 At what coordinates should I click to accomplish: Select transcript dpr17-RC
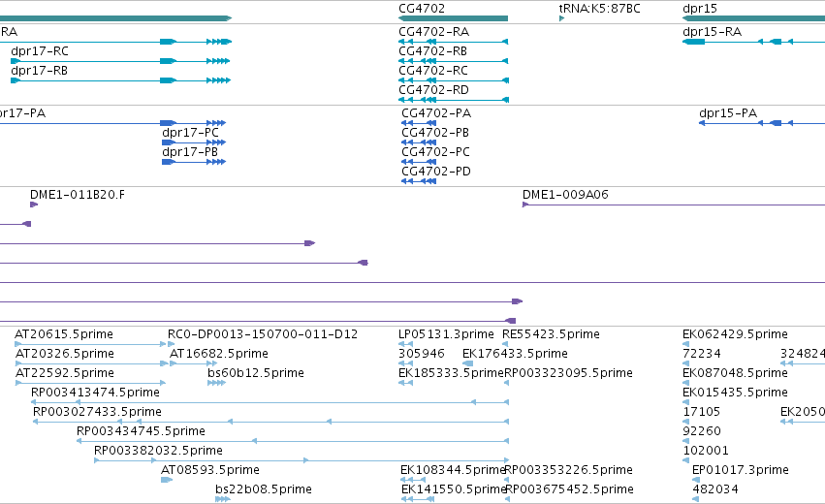pos(40,51)
